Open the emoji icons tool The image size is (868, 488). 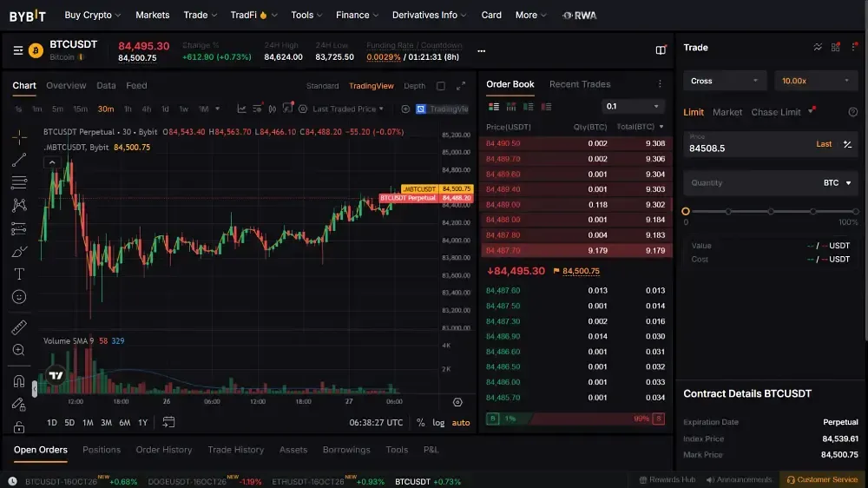pyautogui.click(x=19, y=297)
